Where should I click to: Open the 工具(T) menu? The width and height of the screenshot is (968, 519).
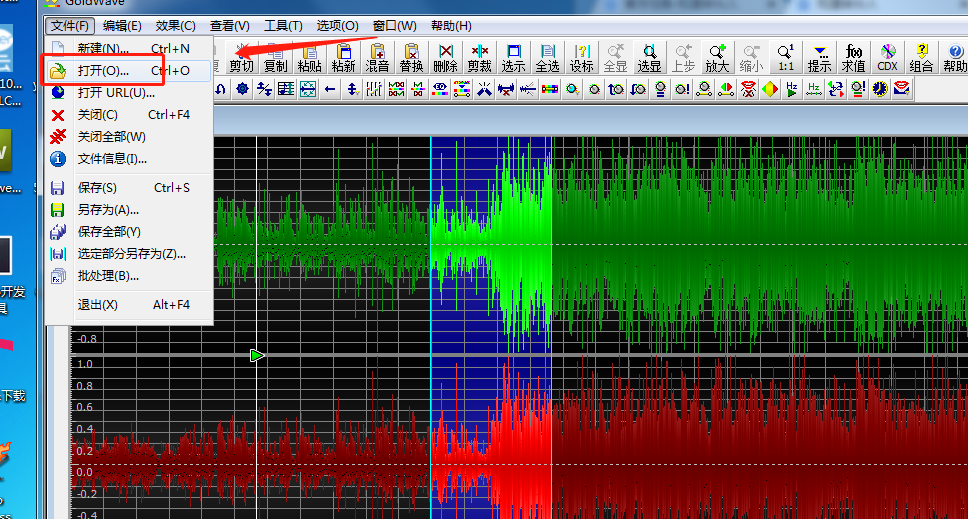(283, 26)
